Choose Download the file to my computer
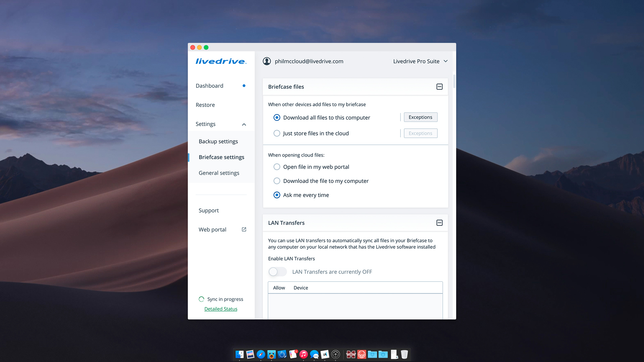 (x=277, y=181)
